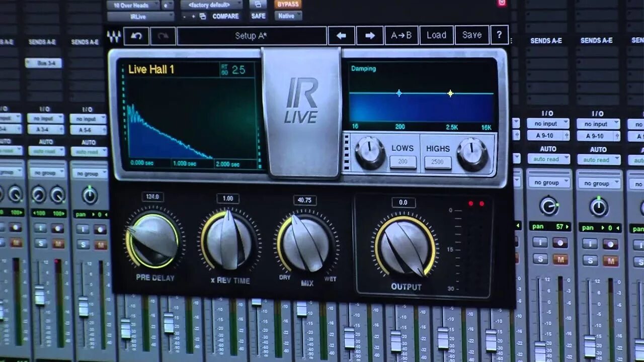Open the 10 Over Heads track selector
This screenshot has width=644, height=362.
point(133,5)
